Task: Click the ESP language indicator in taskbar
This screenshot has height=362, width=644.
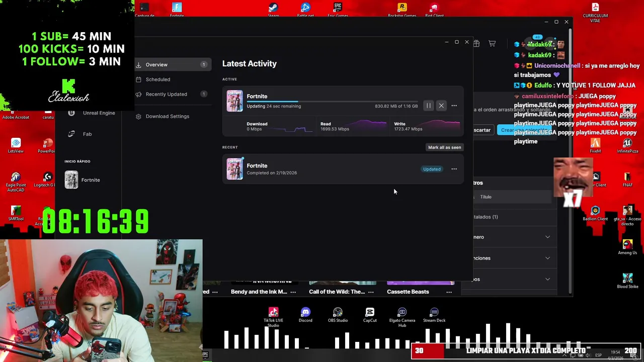Action: coord(598,355)
